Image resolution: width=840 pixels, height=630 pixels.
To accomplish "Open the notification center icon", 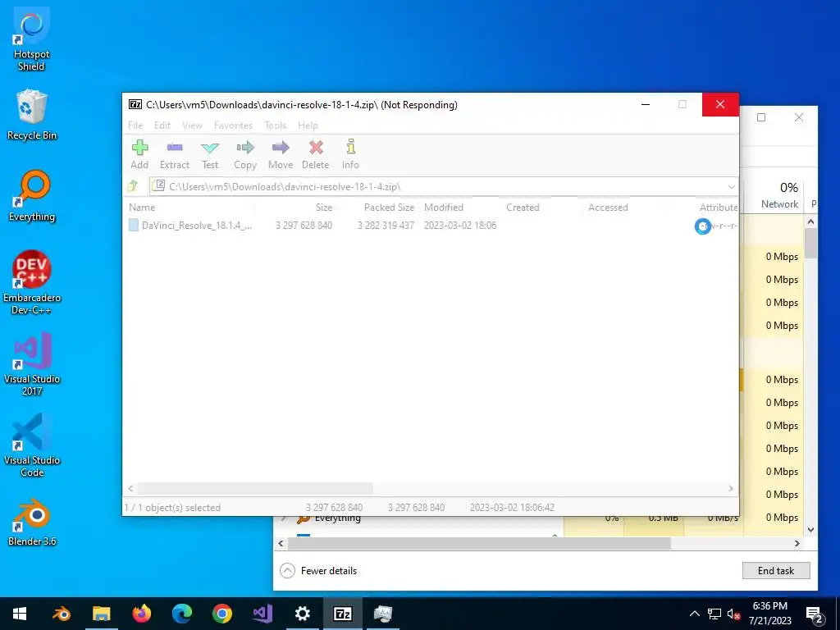I will pyautogui.click(x=815, y=614).
